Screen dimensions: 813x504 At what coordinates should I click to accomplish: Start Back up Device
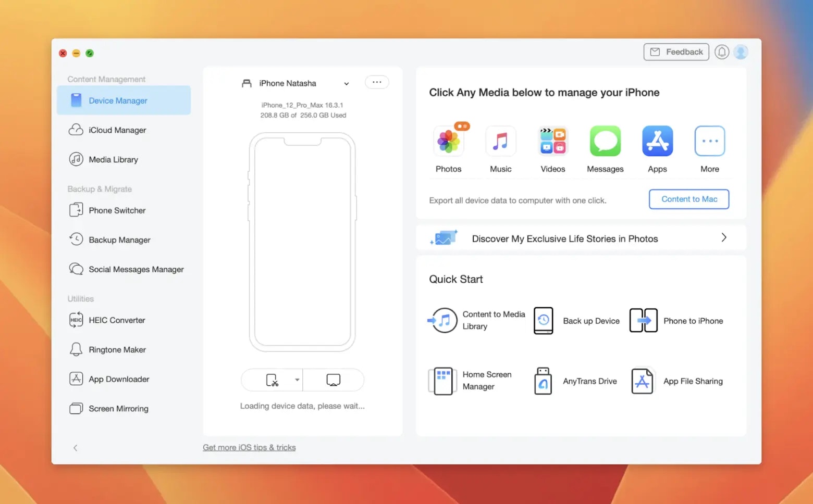tap(576, 321)
